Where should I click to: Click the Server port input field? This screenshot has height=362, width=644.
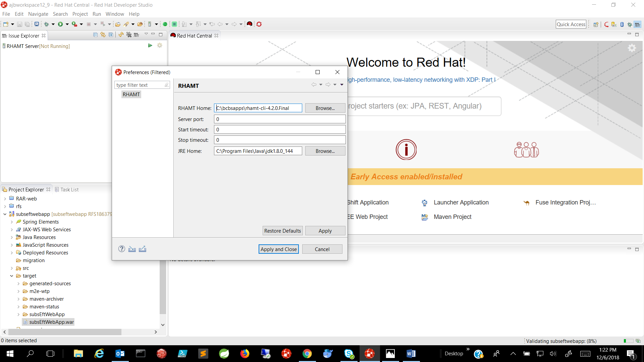(279, 119)
